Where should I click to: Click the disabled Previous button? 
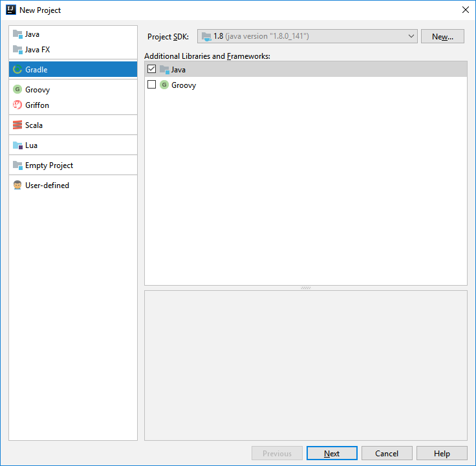[277, 453]
